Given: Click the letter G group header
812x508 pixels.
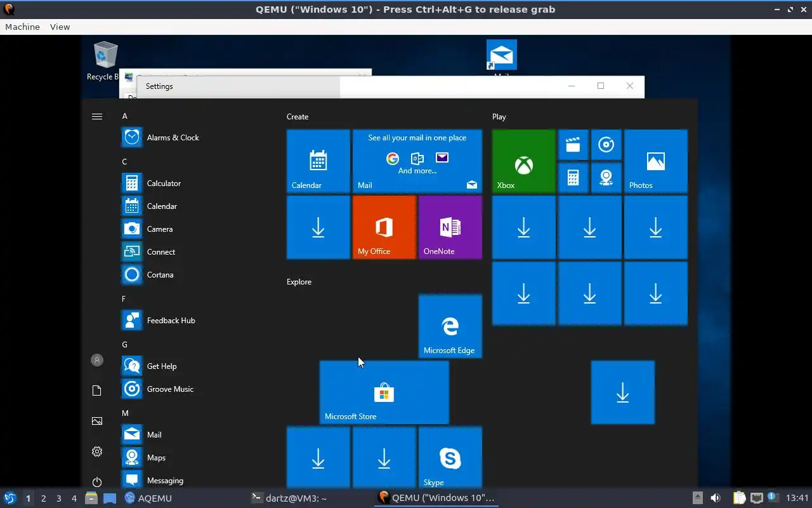Looking at the screenshot, I should pyautogui.click(x=125, y=345).
